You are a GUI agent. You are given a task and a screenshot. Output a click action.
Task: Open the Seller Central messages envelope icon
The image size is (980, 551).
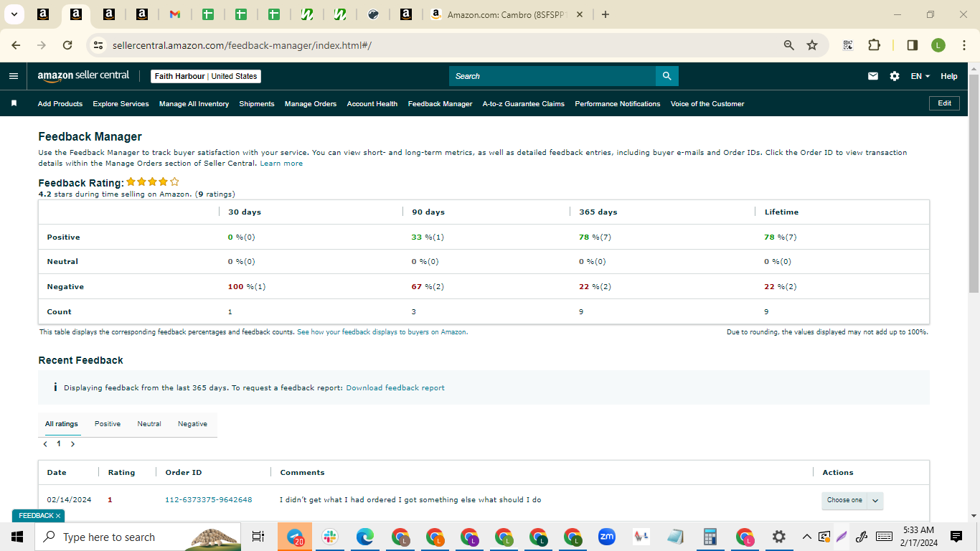(x=873, y=76)
